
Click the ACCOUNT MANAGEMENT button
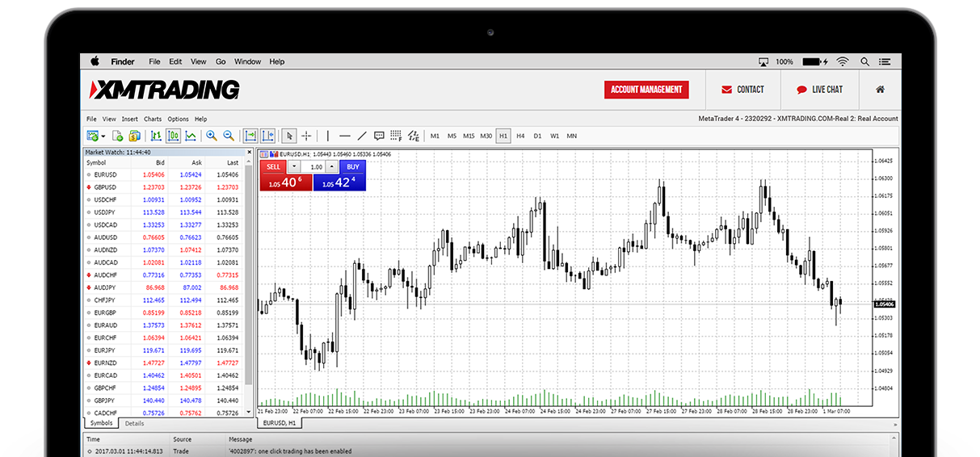pos(646,90)
